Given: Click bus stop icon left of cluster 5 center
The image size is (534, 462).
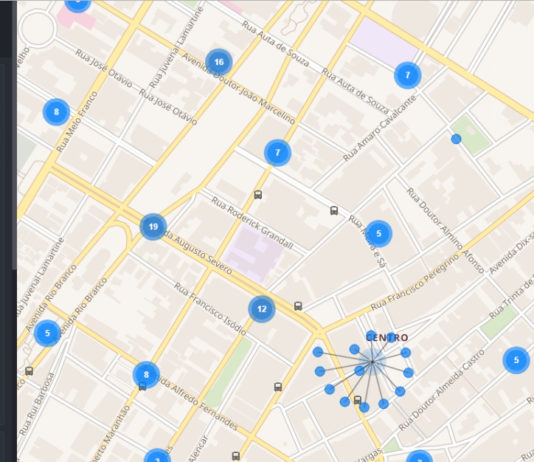Looking at the screenshot, I should 334,210.
